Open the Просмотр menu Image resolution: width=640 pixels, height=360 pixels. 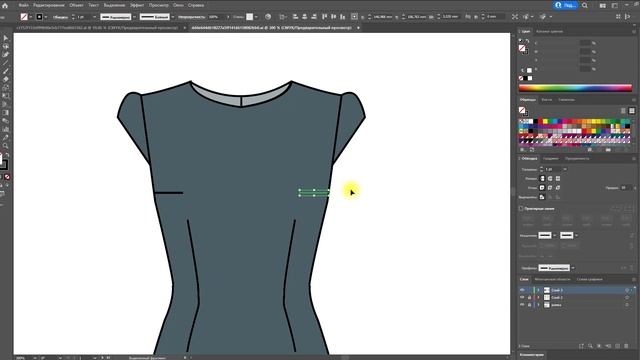(158, 5)
